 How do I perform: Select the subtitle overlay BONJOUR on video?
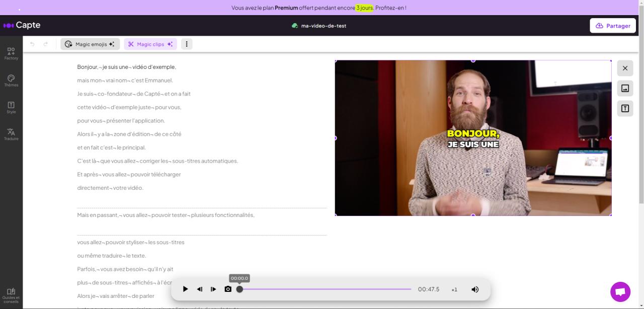473,134
